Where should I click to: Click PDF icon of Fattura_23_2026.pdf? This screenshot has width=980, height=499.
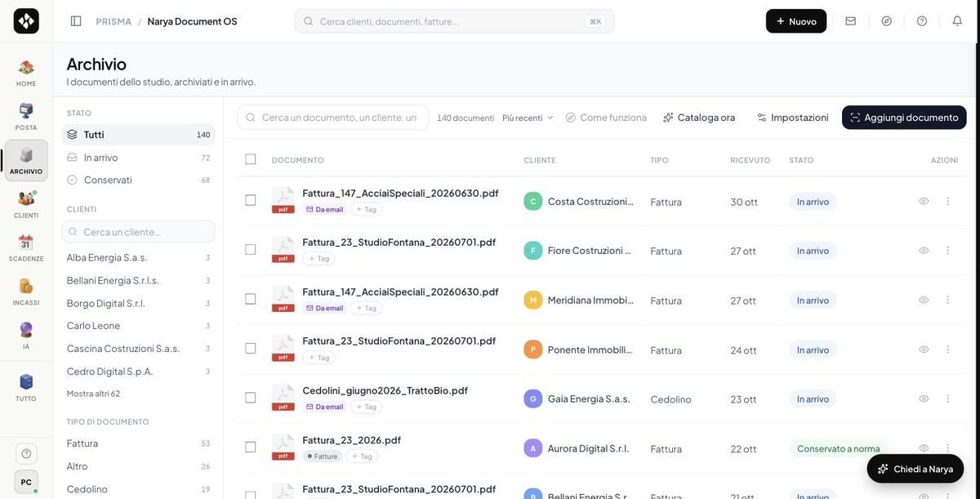283,448
